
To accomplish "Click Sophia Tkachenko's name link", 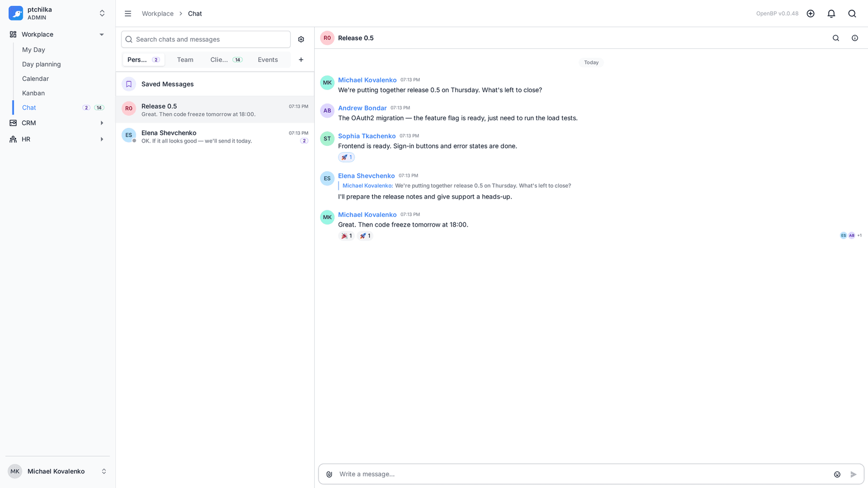I will [367, 136].
